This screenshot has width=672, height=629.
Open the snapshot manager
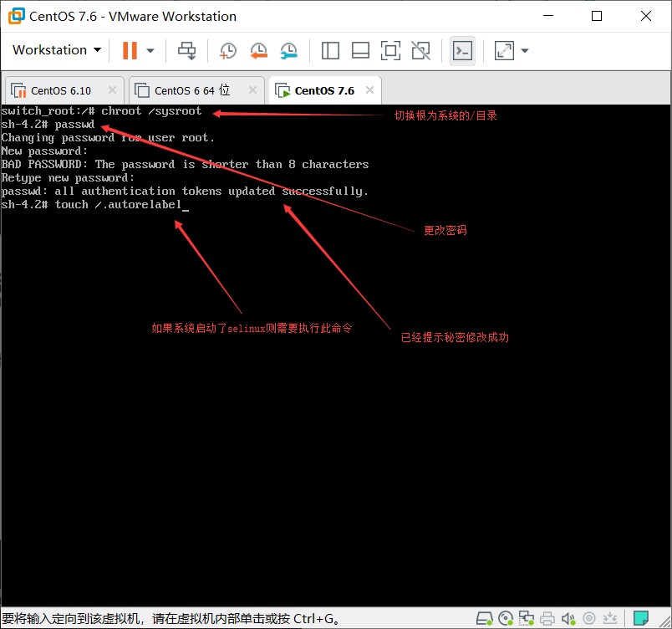point(289,50)
